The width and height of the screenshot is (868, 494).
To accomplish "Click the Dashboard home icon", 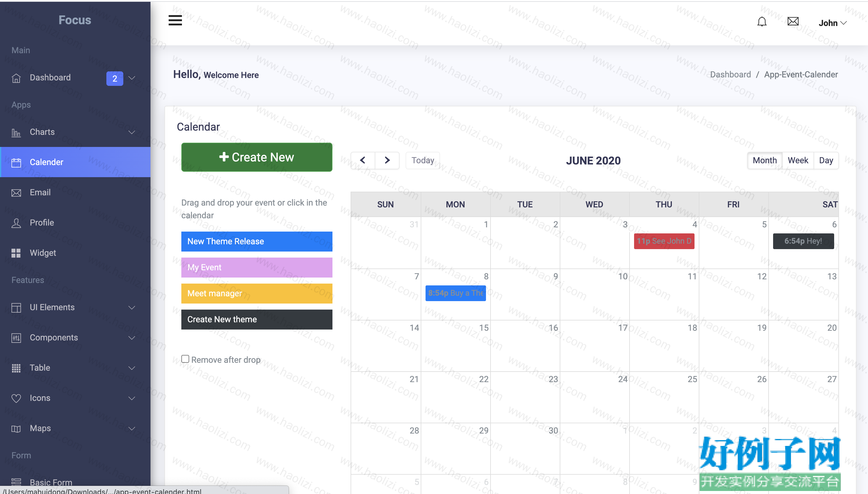I will pos(16,78).
